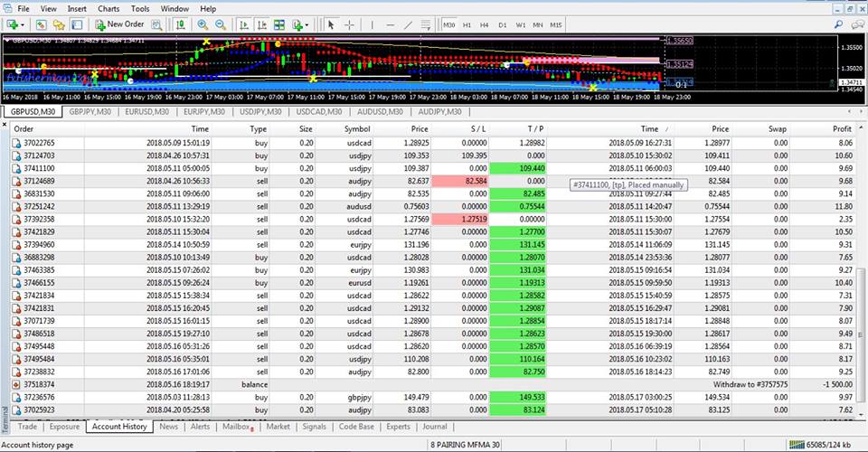
Task: Open the File menu
Action: click(x=24, y=9)
